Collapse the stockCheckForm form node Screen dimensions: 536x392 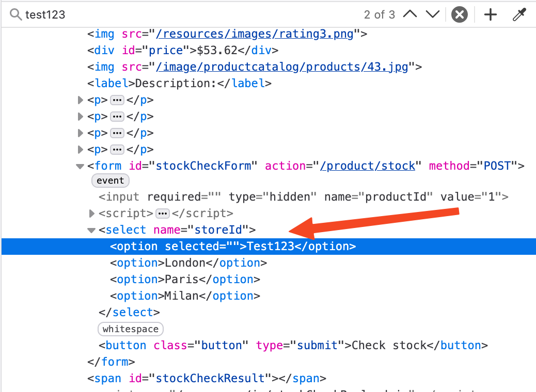coord(80,166)
